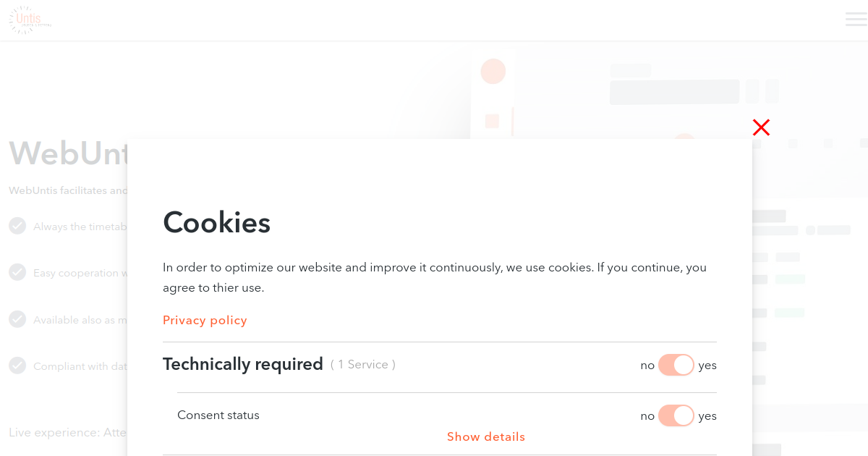Toggle the Consent status switch
The height and width of the screenshot is (456, 868).
[x=676, y=415]
